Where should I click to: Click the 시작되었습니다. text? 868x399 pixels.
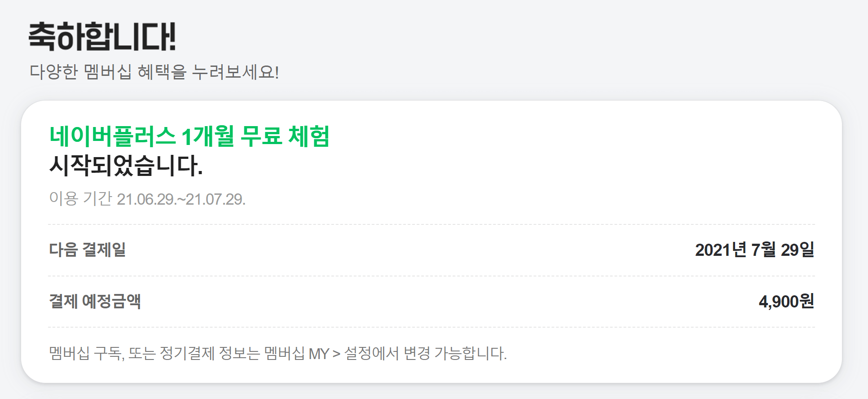tap(126, 165)
